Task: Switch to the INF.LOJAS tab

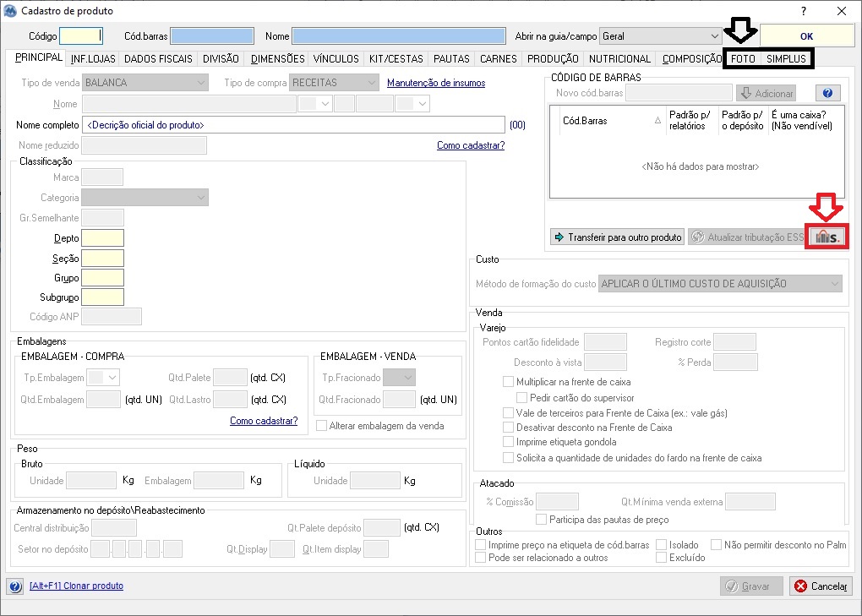Action: [x=93, y=59]
